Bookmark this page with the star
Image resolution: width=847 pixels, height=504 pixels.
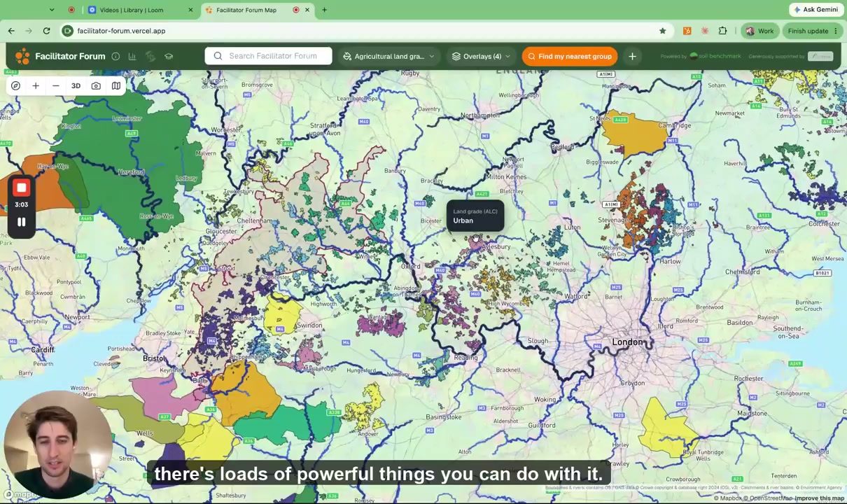tap(662, 31)
